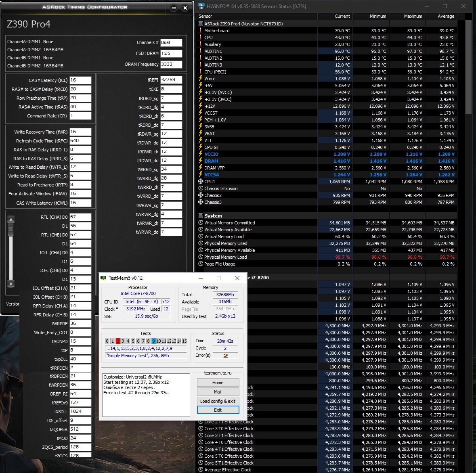Click thermometer icon beside CPU (PECI) row
This screenshot has height=473, width=476.
coord(200,72)
